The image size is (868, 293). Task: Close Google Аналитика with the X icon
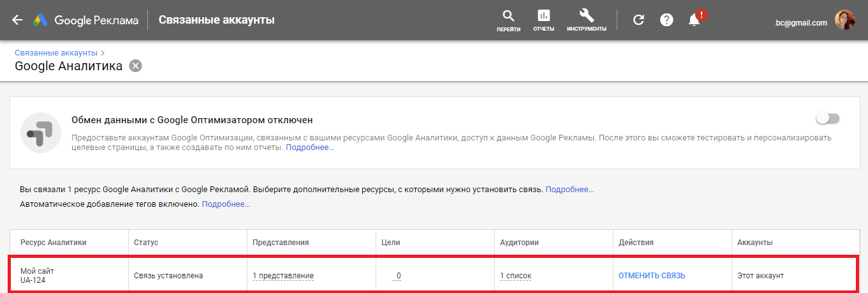(x=135, y=66)
